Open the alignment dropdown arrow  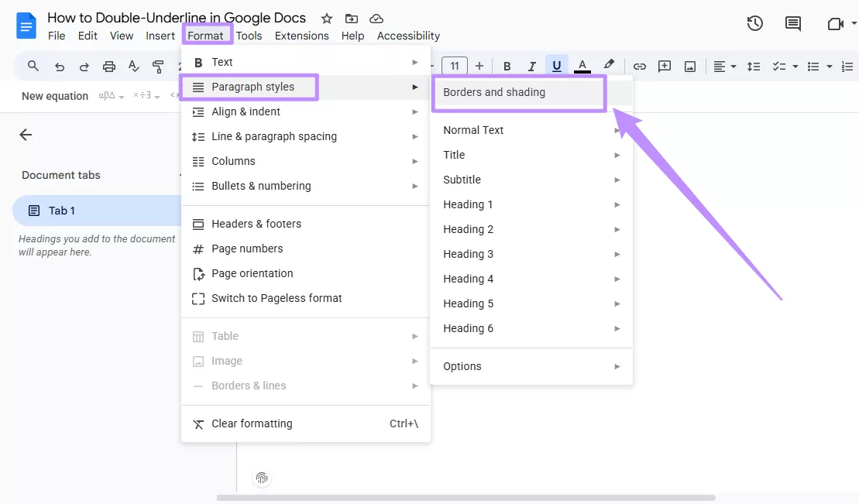732,66
